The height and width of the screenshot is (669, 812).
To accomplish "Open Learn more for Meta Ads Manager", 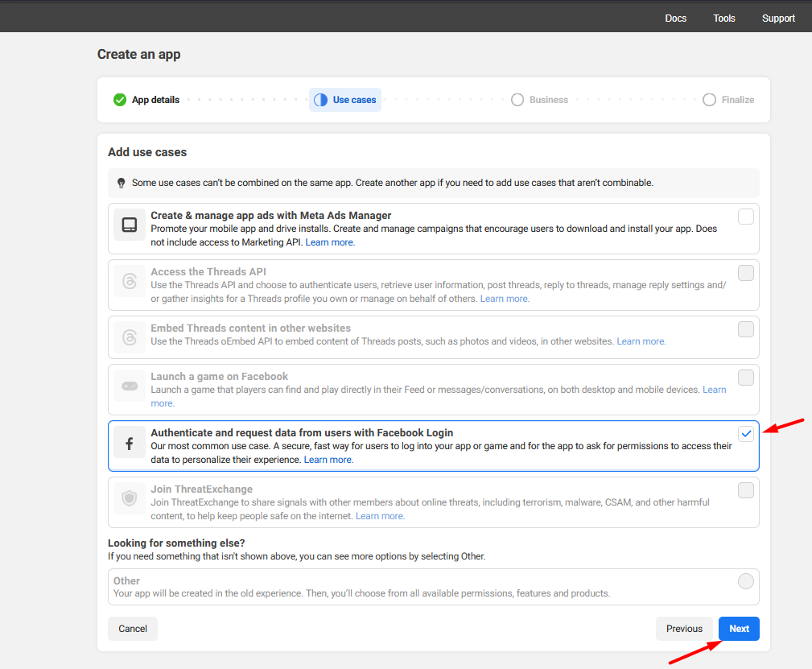I will tap(330, 242).
